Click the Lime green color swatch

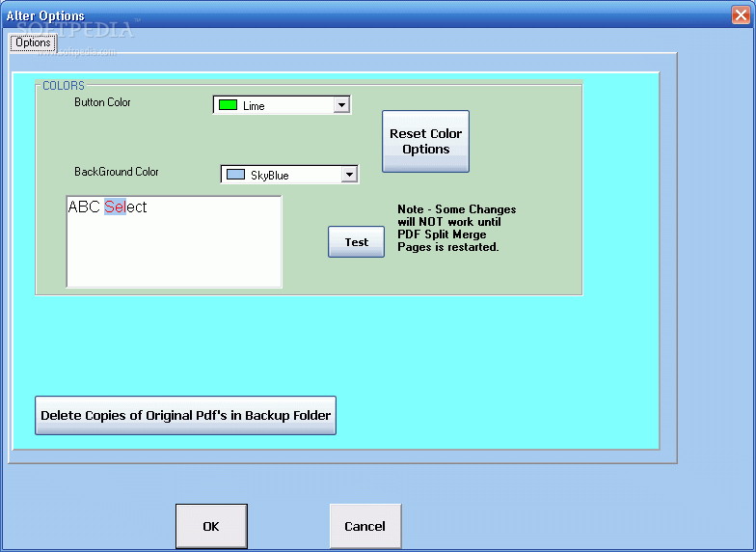[228, 104]
